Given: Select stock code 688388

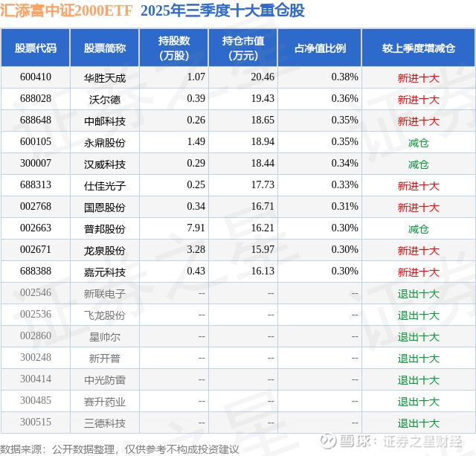Looking at the screenshot, I should tap(36, 271).
